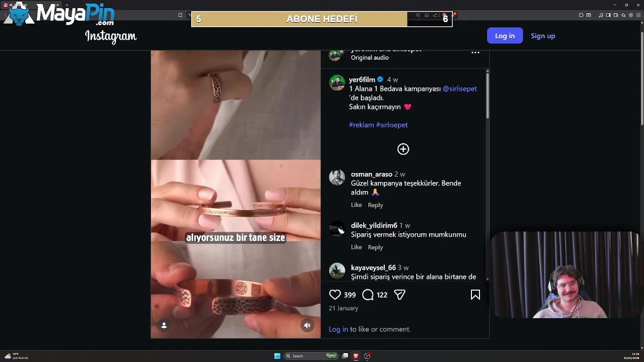Image resolution: width=644 pixels, height=362 pixels.
Task: Open comments via speech bubble icon
Action: (x=368, y=295)
